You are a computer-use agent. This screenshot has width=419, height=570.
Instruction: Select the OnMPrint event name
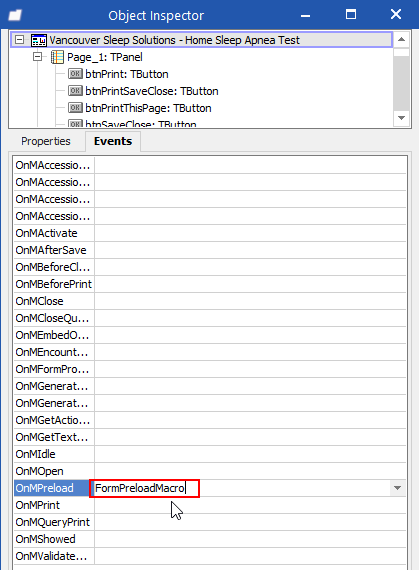point(38,505)
